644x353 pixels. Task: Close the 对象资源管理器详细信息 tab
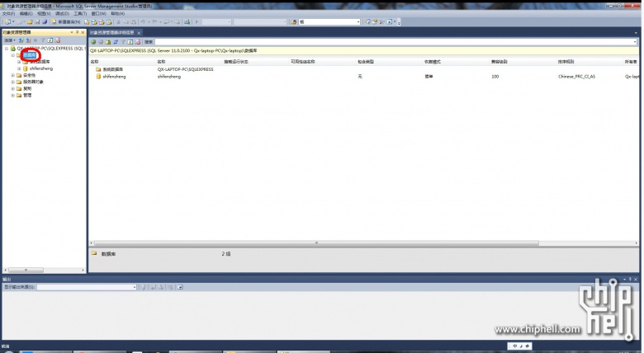140,33
